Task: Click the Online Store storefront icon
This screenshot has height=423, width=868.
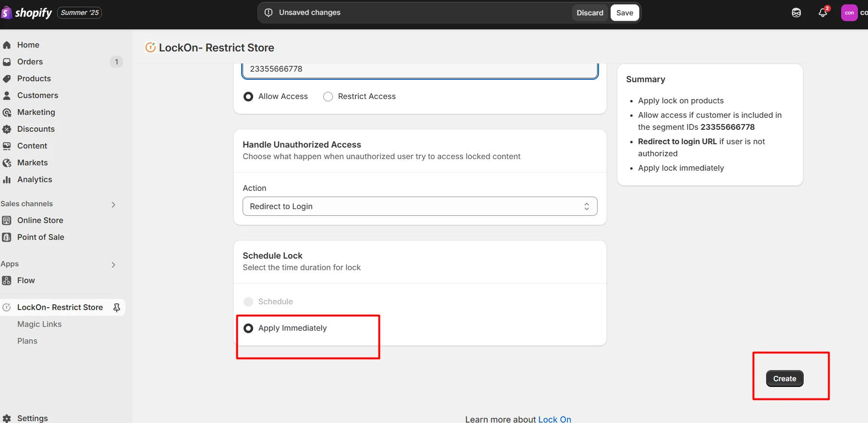Action: tap(7, 221)
